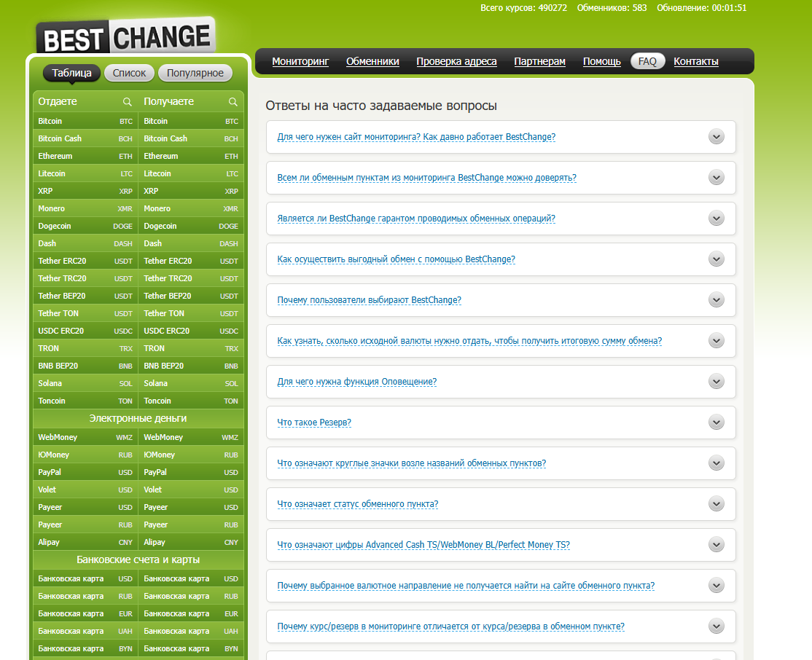Expand the 'Почему пользователи выбирают BestChange' chevron

coord(717,300)
